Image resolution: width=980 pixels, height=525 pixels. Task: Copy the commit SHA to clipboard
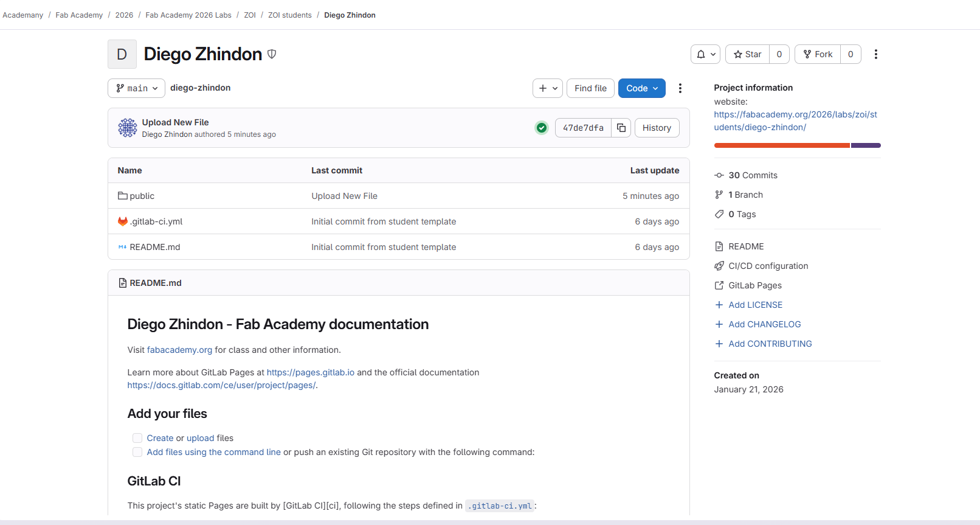[621, 128]
